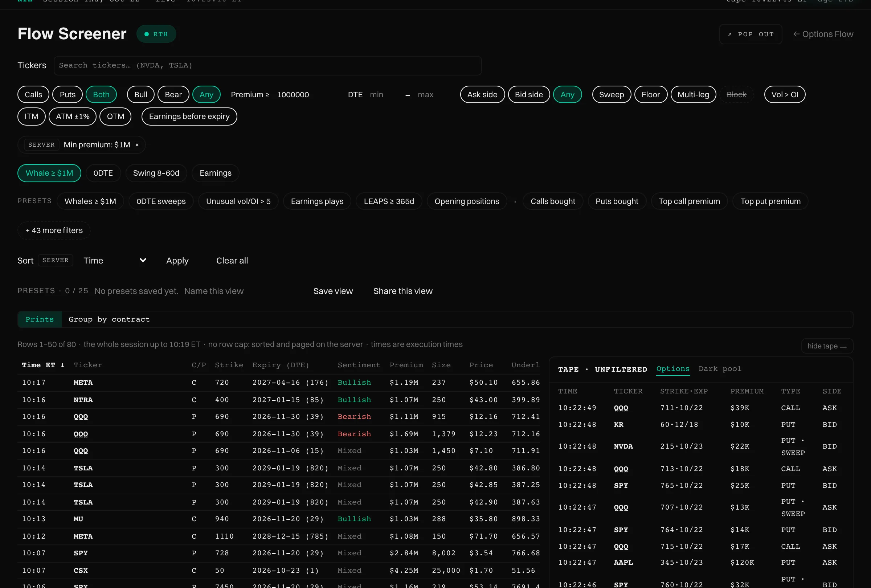Select the Swing 8-60d quick view
The width and height of the screenshot is (871, 588).
click(x=156, y=173)
